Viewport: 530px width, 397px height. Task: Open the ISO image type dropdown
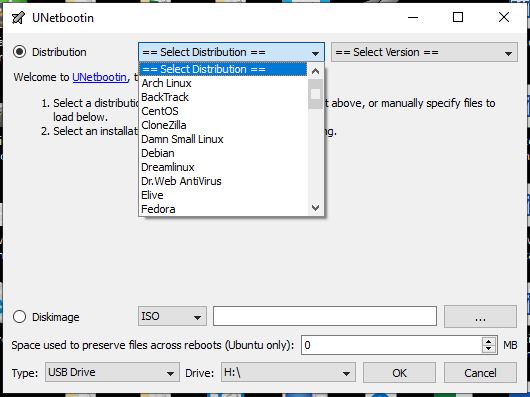pos(172,316)
